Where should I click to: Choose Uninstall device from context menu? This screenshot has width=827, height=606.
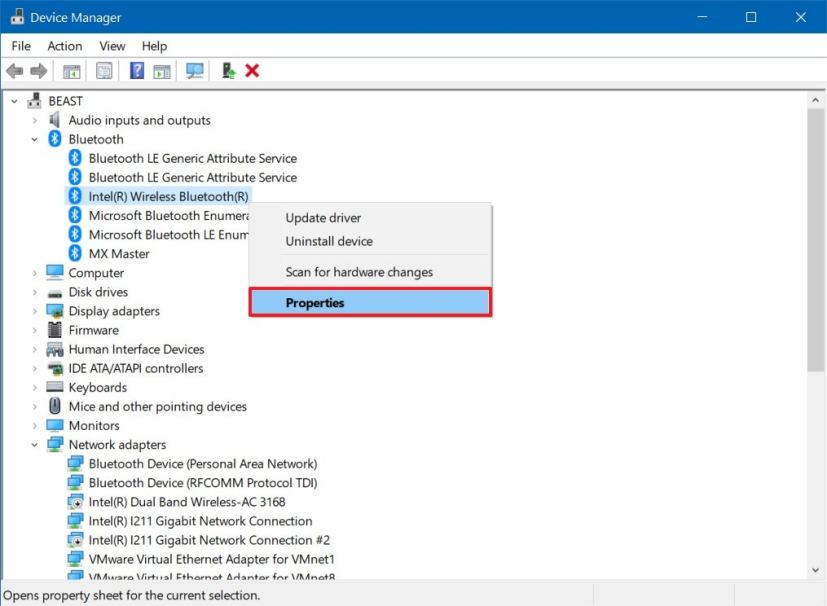pos(370,241)
